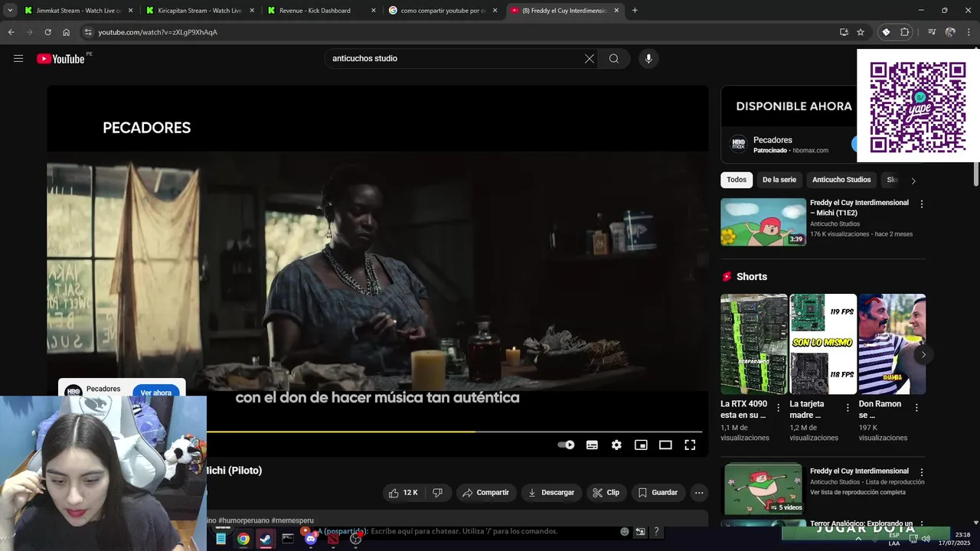Open the SON LO MISMO short thumbnail
980x551 pixels.
pos(823,344)
